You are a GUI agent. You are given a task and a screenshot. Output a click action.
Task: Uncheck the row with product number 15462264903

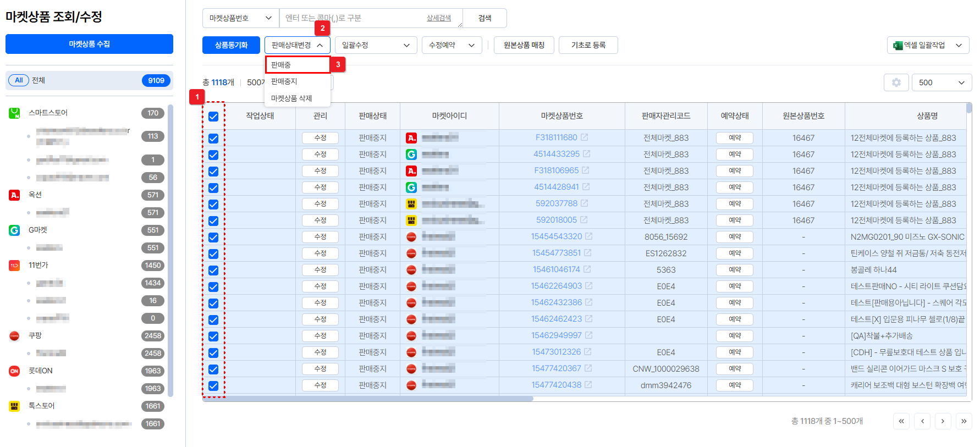(213, 287)
